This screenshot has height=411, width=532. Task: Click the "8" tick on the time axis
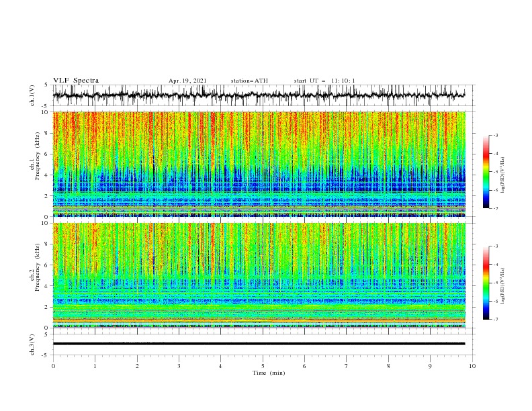[x=388, y=366]
